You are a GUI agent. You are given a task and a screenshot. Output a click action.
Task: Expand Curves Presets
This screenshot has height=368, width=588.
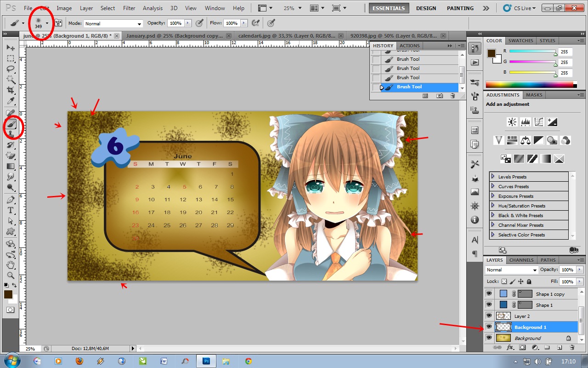pos(492,186)
